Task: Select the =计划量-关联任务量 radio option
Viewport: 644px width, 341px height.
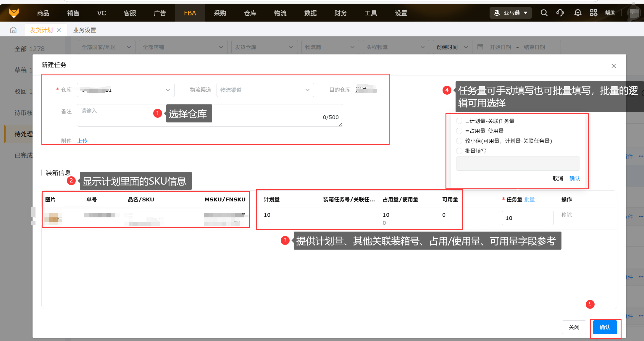Action: [459, 121]
